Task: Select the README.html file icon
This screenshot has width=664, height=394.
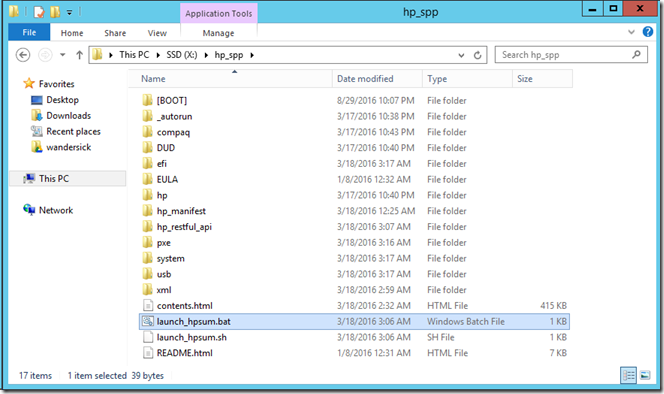Action: click(148, 353)
